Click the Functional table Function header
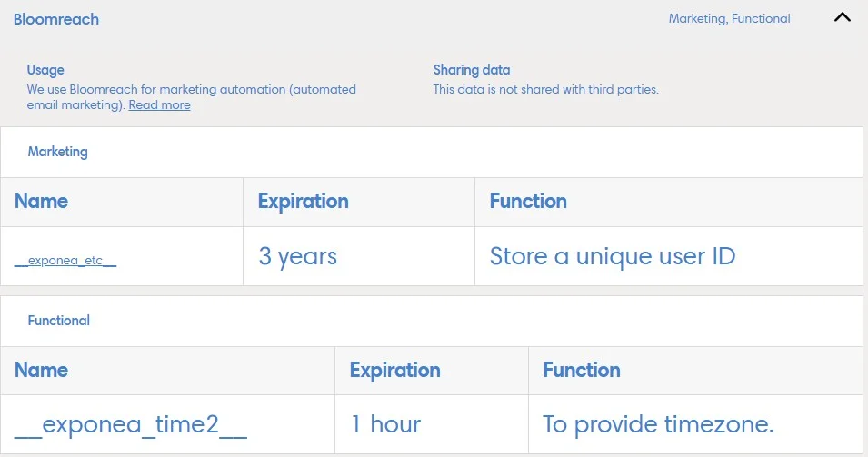 (x=696, y=371)
